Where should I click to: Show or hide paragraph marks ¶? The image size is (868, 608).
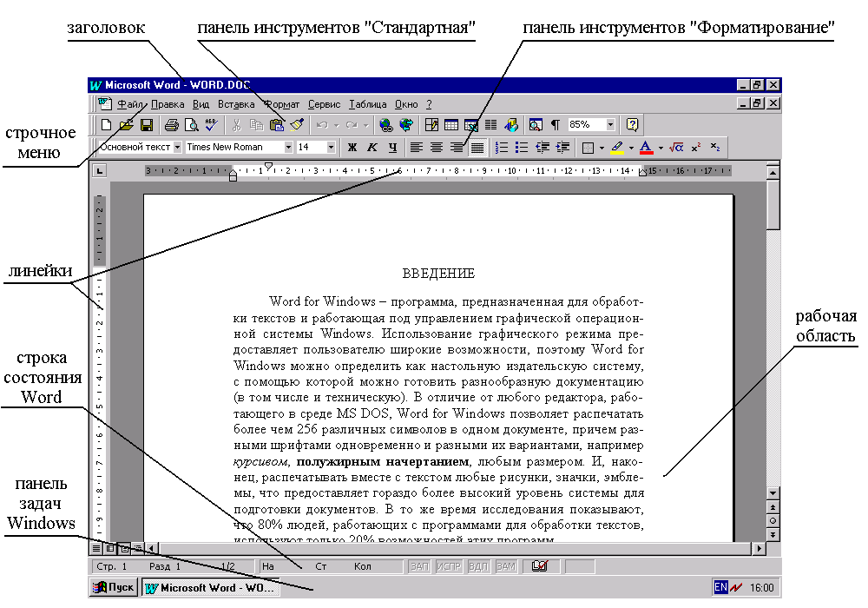(x=556, y=125)
